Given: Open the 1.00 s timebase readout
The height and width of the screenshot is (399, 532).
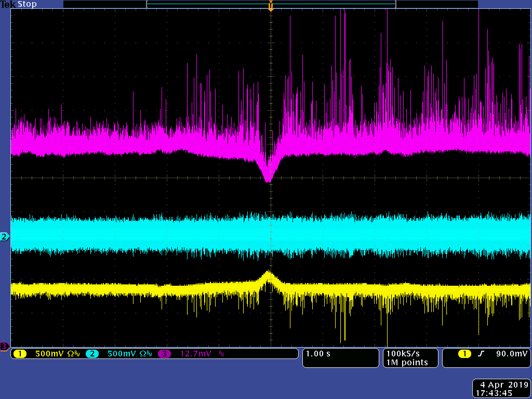Looking at the screenshot, I should point(317,354).
